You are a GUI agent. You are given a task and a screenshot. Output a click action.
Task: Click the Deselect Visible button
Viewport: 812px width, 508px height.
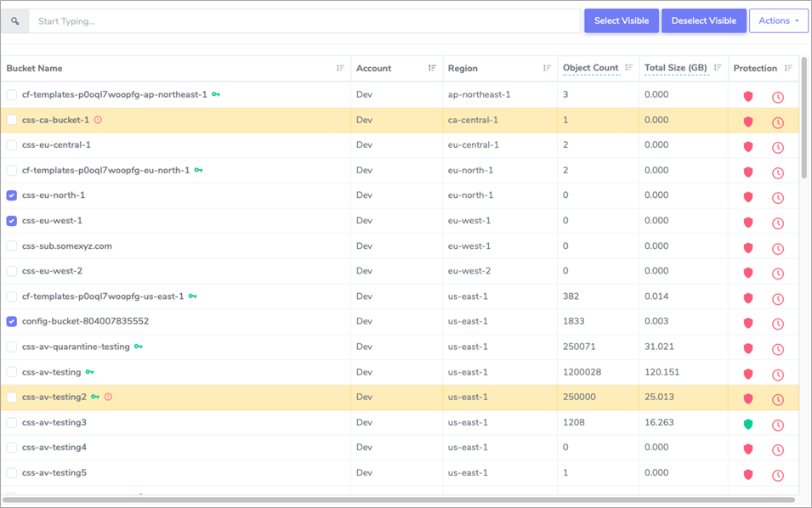(704, 20)
